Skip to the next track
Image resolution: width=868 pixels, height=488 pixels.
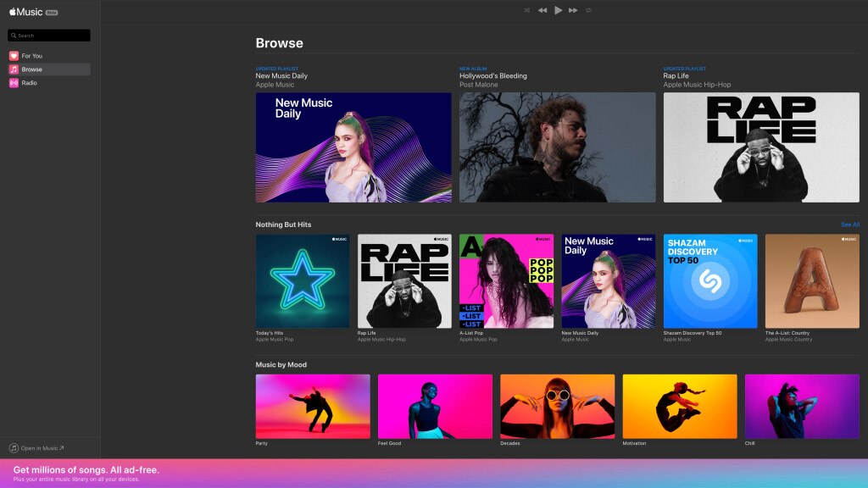click(573, 10)
